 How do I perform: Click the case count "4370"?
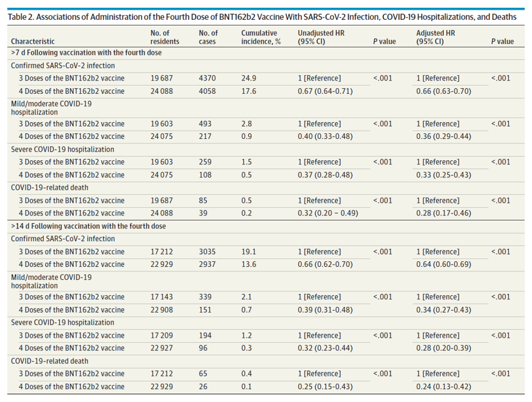[207, 78]
